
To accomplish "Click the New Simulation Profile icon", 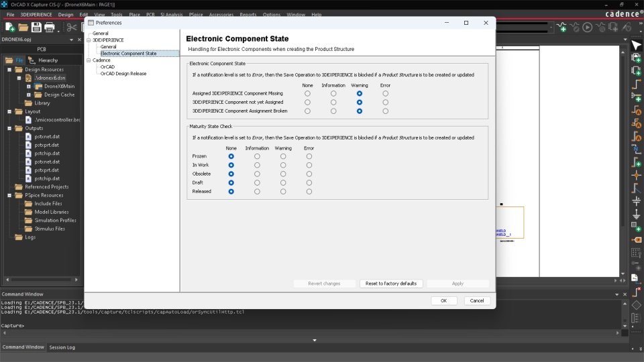I will [561, 27].
